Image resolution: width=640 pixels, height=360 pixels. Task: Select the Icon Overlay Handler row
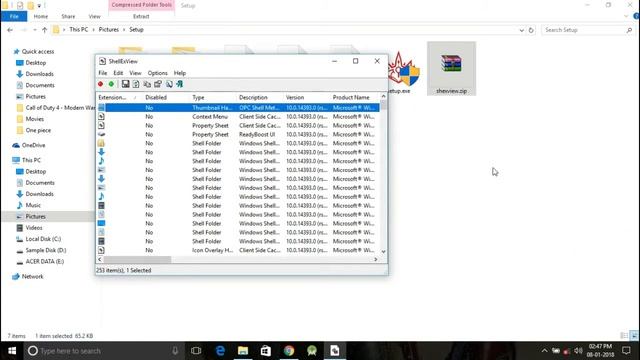pos(238,250)
